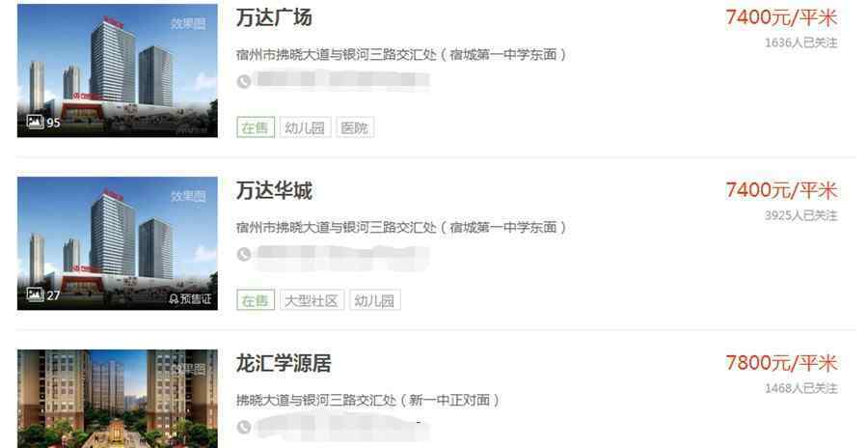Screen dimensions: 868x448
Task: Click 3925人已关注 follower count on 万达华城
Action: [801, 215]
